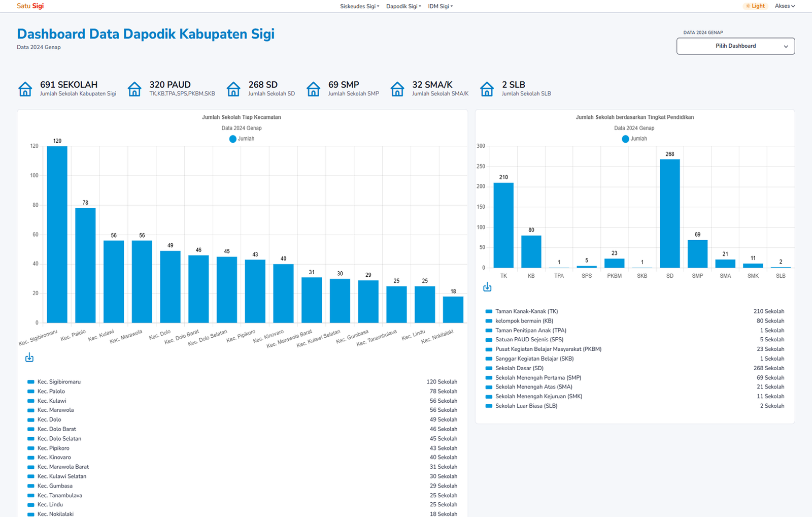Image resolution: width=812 pixels, height=517 pixels.
Task: Click the house icon beside 69 SMP
Action: [x=314, y=89]
